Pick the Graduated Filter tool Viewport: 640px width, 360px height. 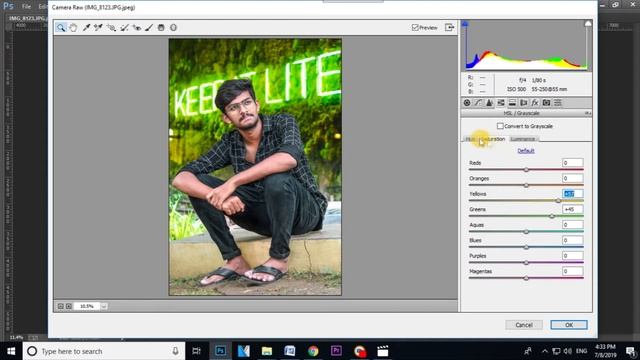pyautogui.click(x=161, y=27)
